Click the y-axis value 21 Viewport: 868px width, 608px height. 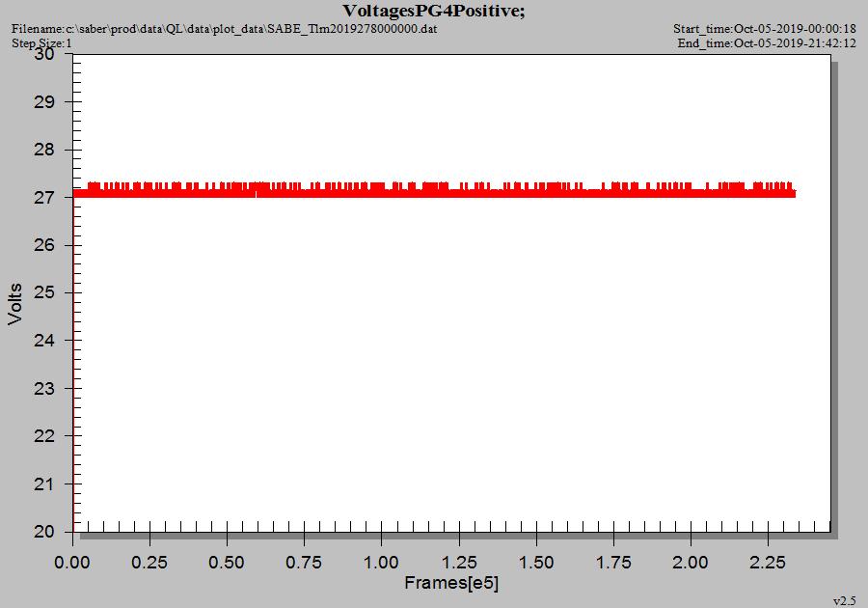click(44, 484)
